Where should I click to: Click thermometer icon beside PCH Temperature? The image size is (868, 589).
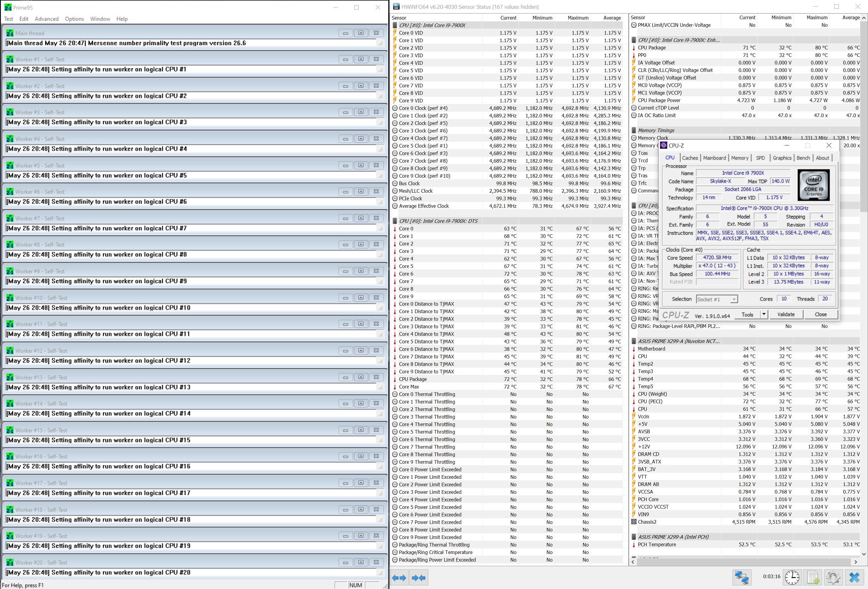[x=634, y=544]
